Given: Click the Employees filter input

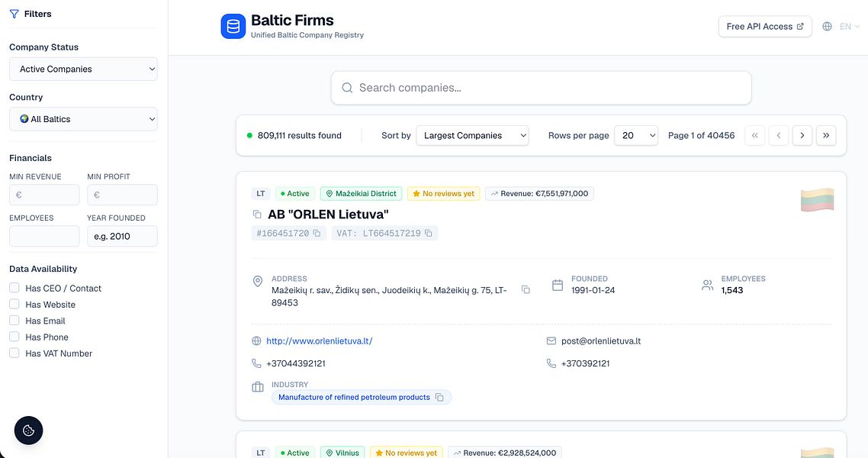Looking at the screenshot, I should 44,237.
